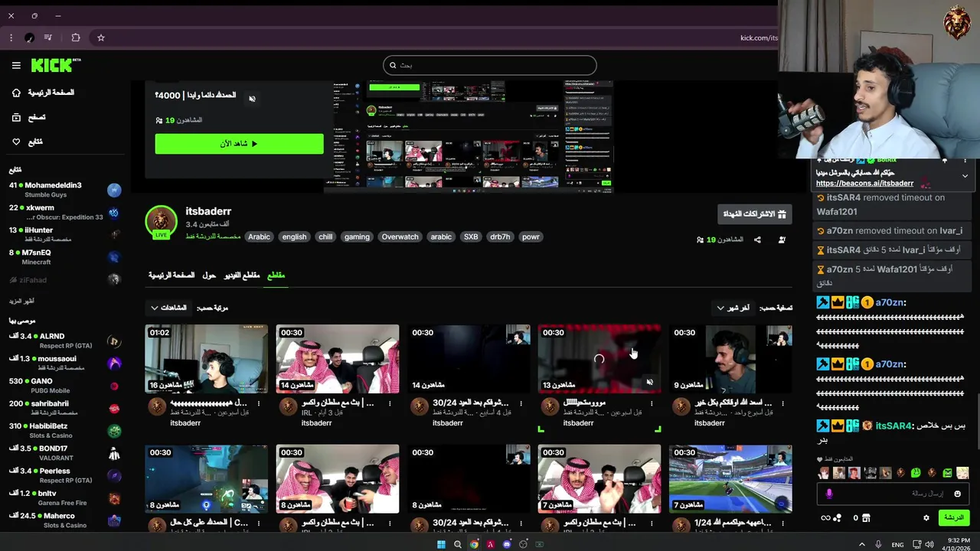The height and width of the screenshot is (551, 980).
Task: Open followed channel xkwerm
Action: coord(65,212)
